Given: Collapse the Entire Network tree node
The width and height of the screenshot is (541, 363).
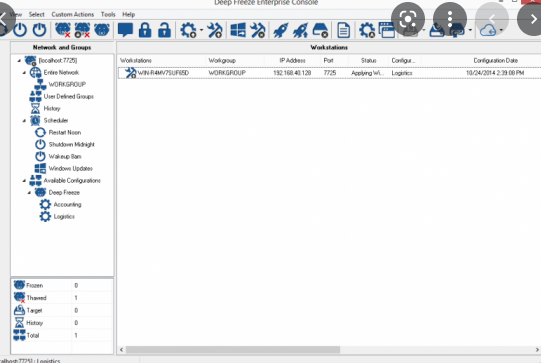Looking at the screenshot, I should (x=24, y=73).
